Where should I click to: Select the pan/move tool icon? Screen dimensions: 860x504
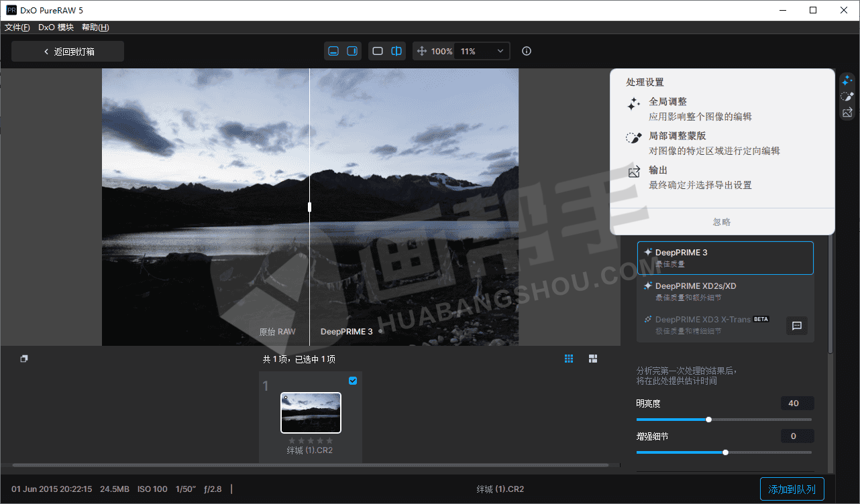pyautogui.click(x=422, y=51)
